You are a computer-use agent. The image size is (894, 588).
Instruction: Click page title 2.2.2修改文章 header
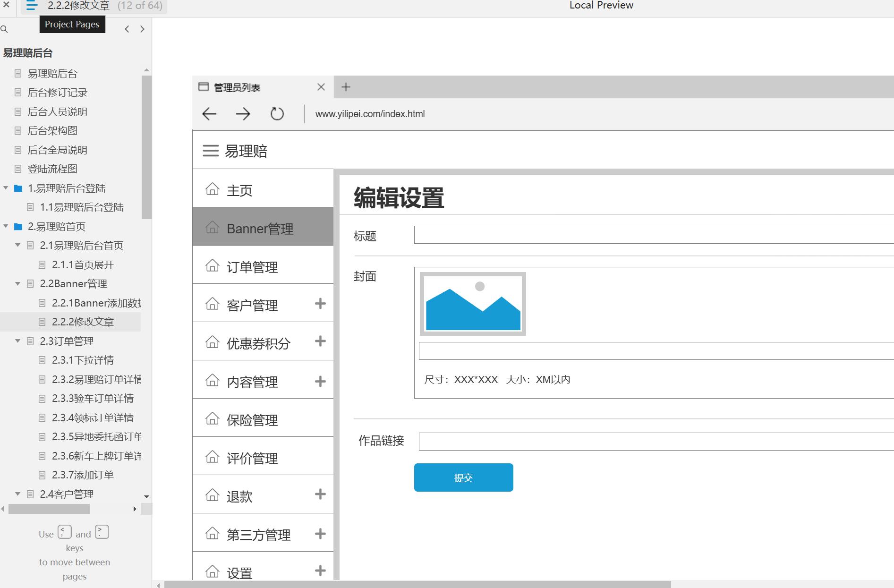[x=79, y=6]
